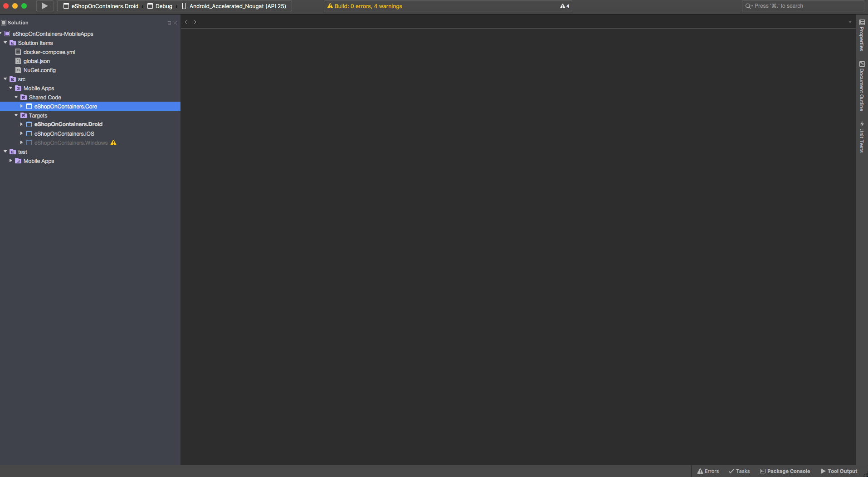Image resolution: width=868 pixels, height=477 pixels.
Task: Click the global search field
Action: (x=803, y=6)
